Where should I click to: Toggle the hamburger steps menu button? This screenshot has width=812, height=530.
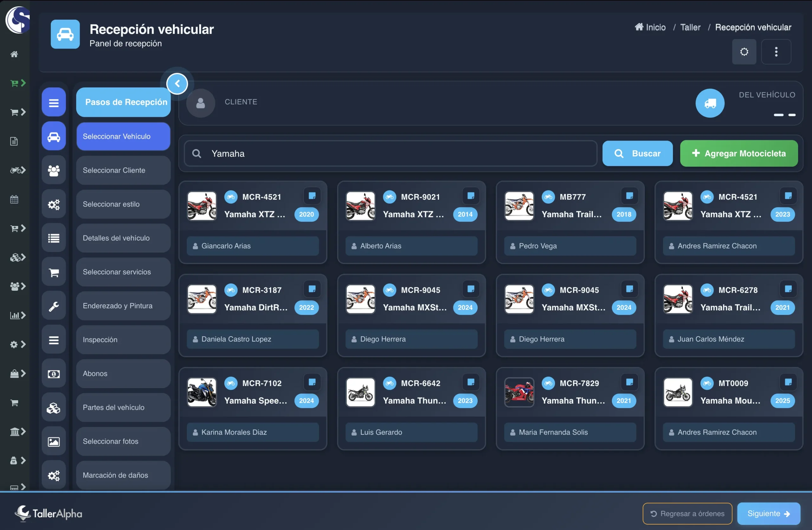(x=54, y=103)
